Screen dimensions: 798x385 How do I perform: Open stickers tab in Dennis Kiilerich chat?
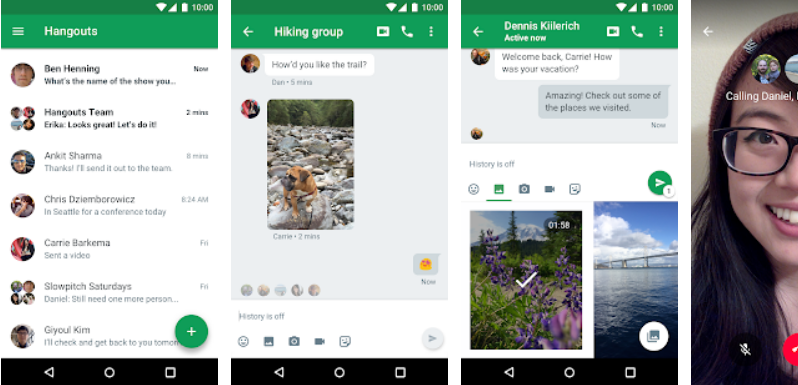(x=575, y=189)
